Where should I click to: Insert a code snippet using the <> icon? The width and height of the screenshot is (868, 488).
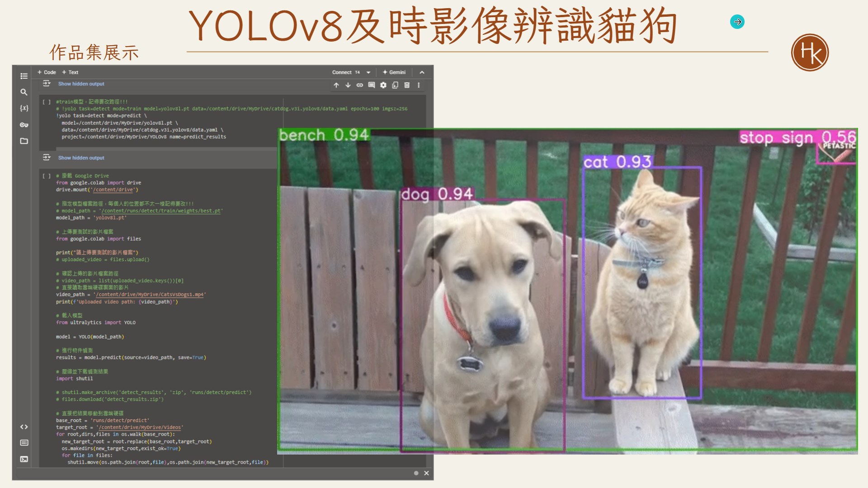click(x=24, y=427)
